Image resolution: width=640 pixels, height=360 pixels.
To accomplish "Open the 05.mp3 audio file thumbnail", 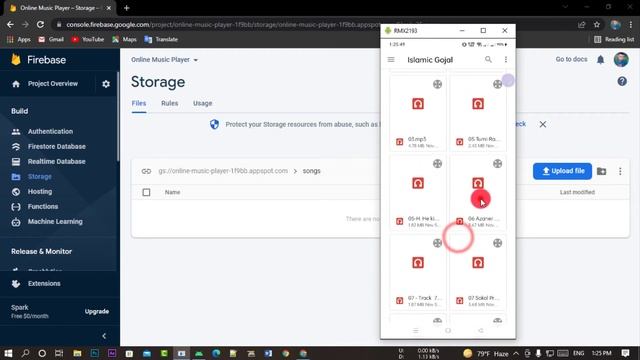I will click(x=418, y=104).
